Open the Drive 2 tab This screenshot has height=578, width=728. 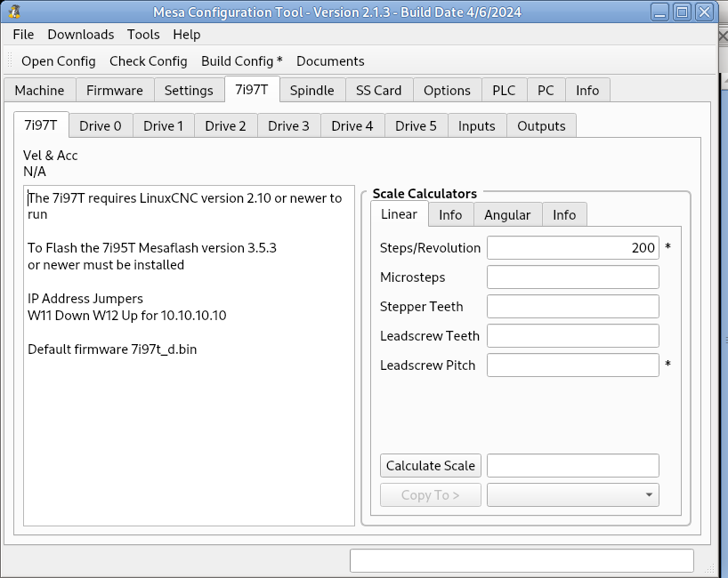coord(226,125)
